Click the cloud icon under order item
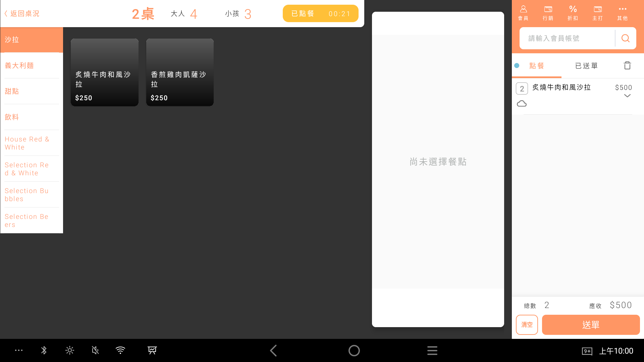The image size is (644, 362). pyautogui.click(x=522, y=104)
